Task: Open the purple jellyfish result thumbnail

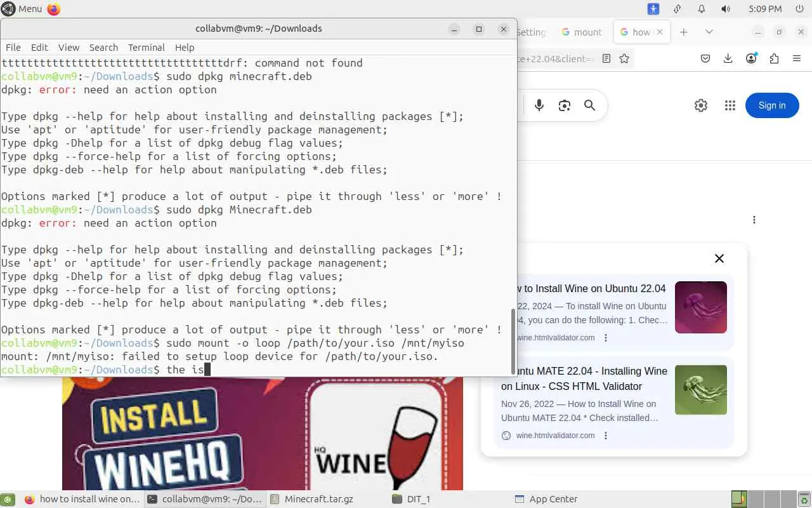Action: coord(701,307)
